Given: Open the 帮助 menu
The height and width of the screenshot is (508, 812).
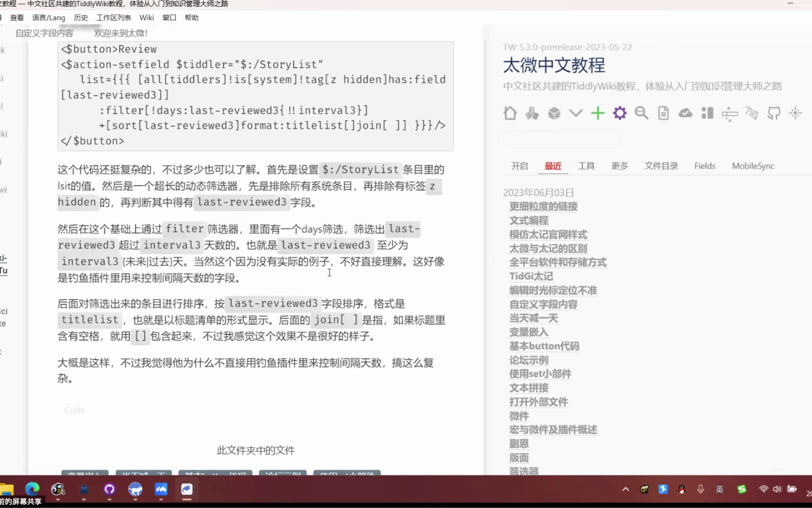Looking at the screenshot, I should (x=192, y=17).
